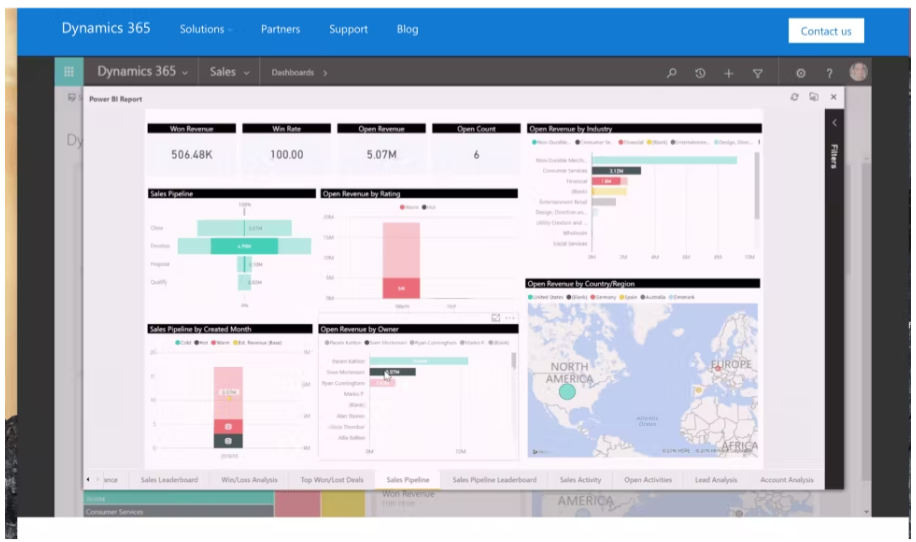Click the Warm column in Open Revenue by Rating
Screen dimensions: 916x542
click(x=401, y=260)
